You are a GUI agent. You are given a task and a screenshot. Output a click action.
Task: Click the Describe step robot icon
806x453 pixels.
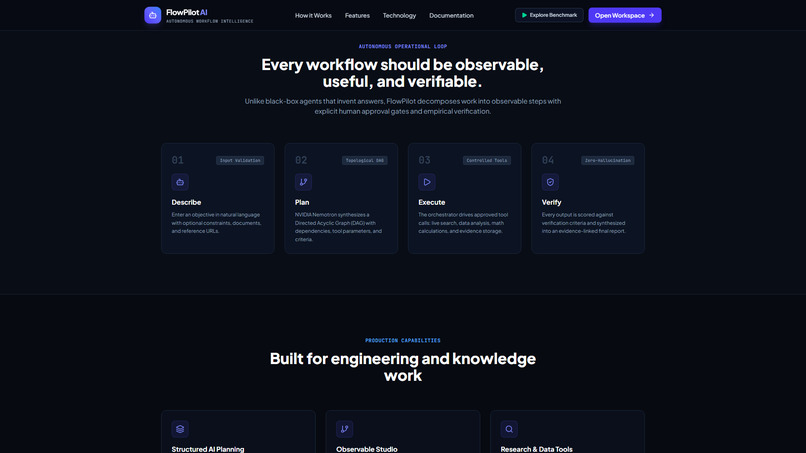tap(180, 182)
